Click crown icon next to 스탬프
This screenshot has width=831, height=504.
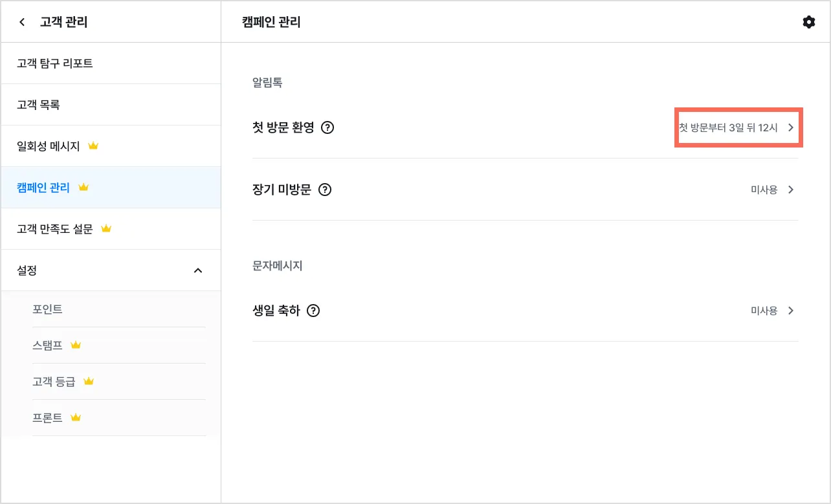pos(76,345)
